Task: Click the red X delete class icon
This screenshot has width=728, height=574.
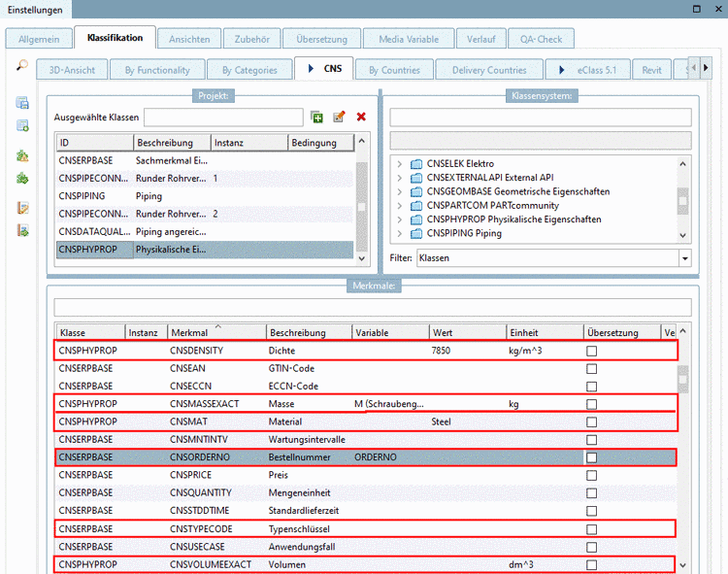Action: click(361, 118)
